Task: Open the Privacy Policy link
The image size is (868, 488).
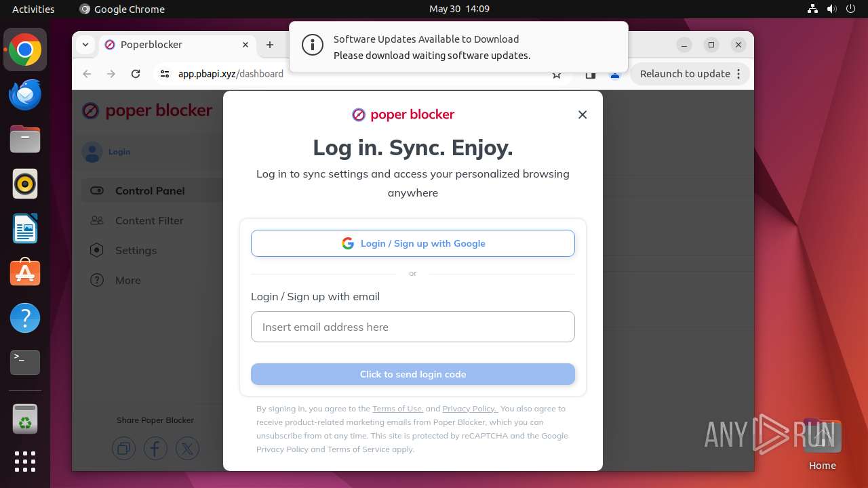Action: [469, 409]
